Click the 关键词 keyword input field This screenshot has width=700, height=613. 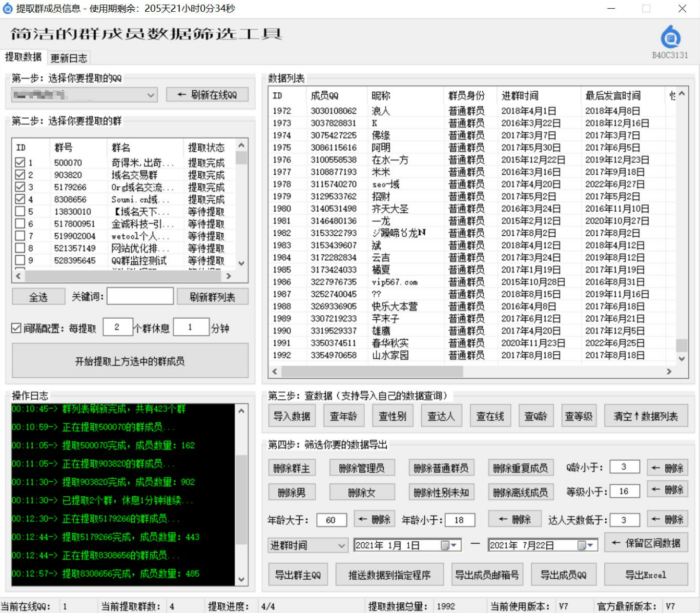(140, 296)
